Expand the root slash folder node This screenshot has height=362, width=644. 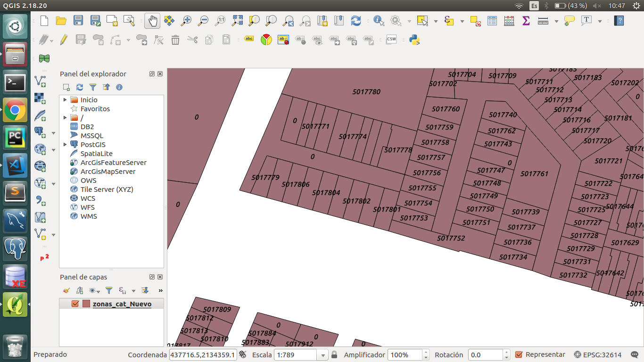(x=65, y=118)
